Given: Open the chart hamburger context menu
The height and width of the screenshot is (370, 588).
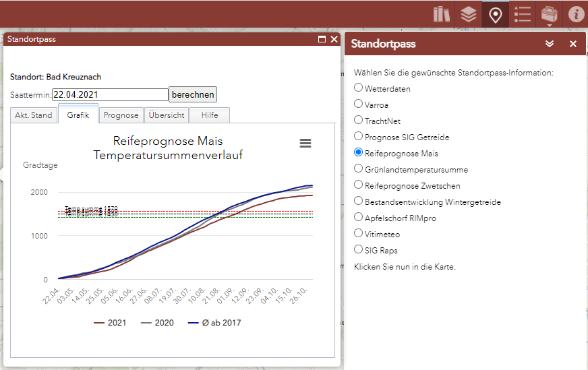Looking at the screenshot, I should (x=305, y=143).
